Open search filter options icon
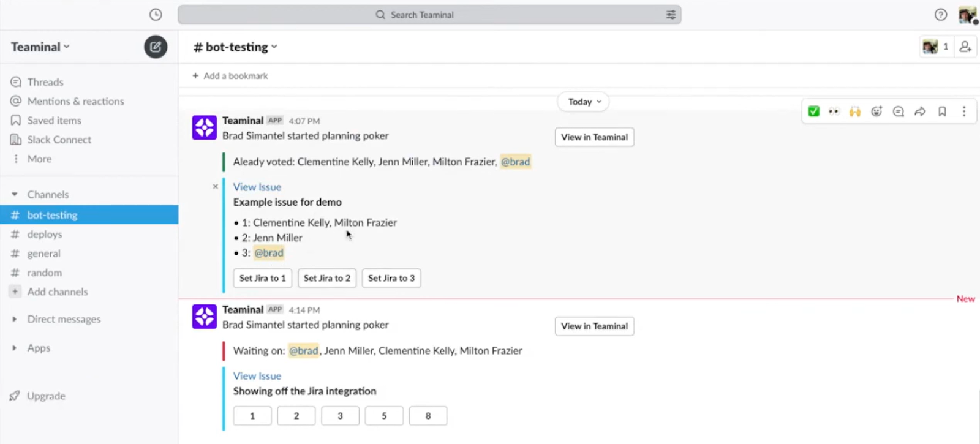This screenshot has height=444, width=980. tap(671, 15)
